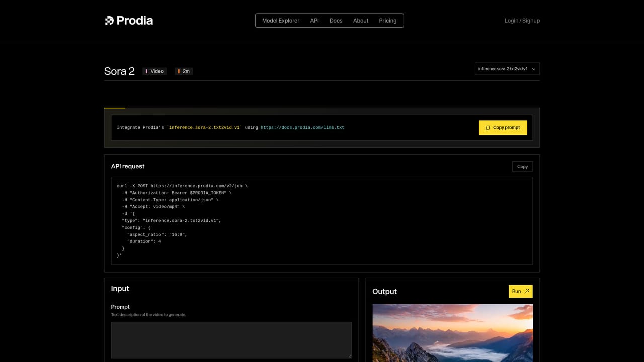The width and height of the screenshot is (644, 362).
Task: Click the Prodia logo icon
Action: click(109, 21)
